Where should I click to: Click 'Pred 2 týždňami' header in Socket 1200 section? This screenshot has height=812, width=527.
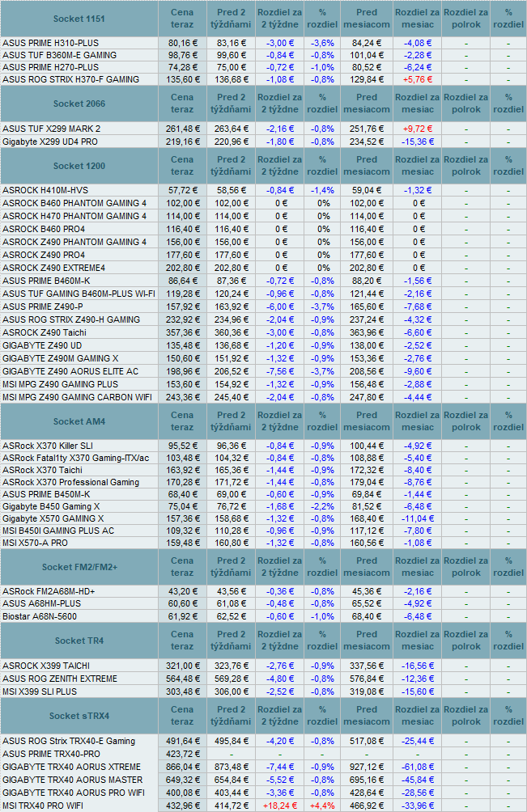coord(231,166)
